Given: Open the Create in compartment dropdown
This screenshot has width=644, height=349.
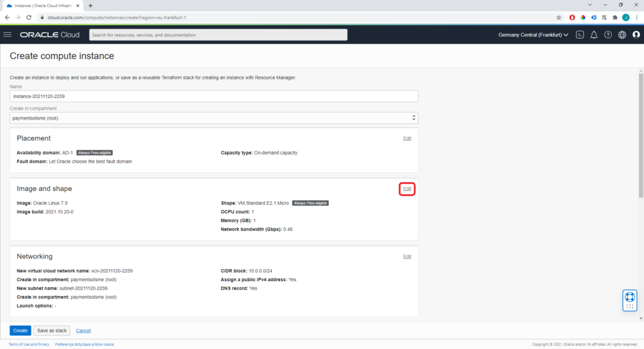Looking at the screenshot, I should point(214,118).
